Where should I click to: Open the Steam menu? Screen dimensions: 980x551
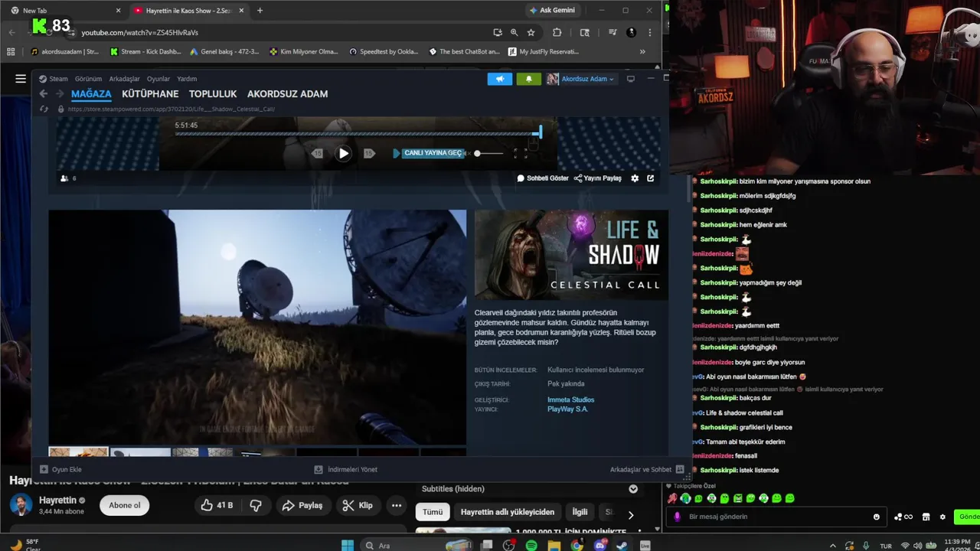[54, 79]
